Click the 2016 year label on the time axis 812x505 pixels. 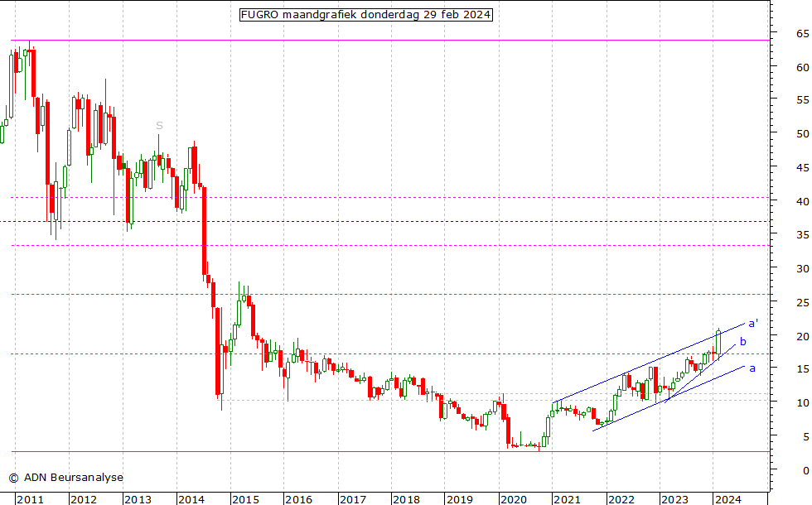(299, 499)
